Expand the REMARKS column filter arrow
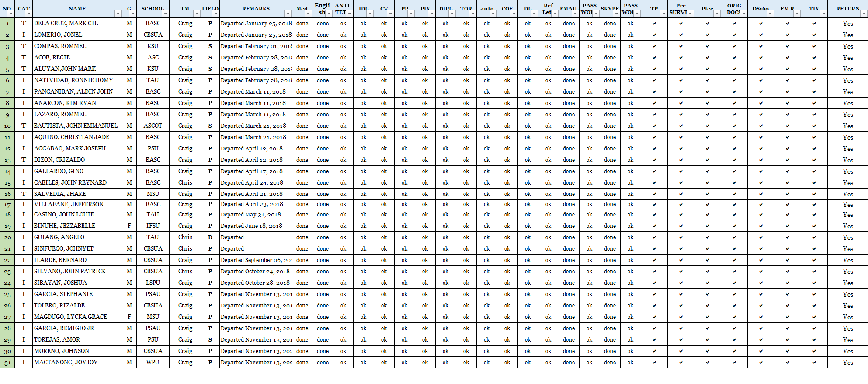868x384 pixels. 287,14
